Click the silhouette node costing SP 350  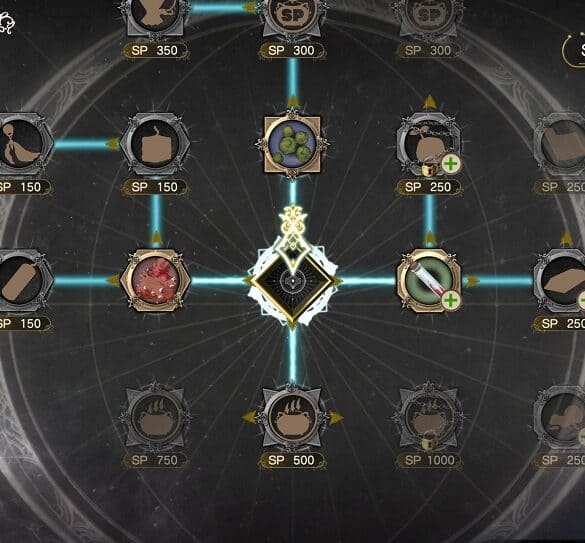156,15
